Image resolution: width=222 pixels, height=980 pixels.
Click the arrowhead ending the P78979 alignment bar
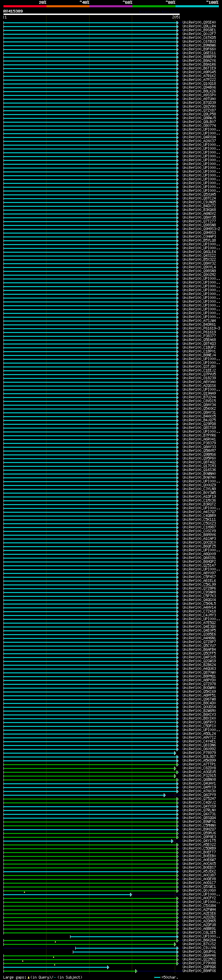(x=175, y=753)
